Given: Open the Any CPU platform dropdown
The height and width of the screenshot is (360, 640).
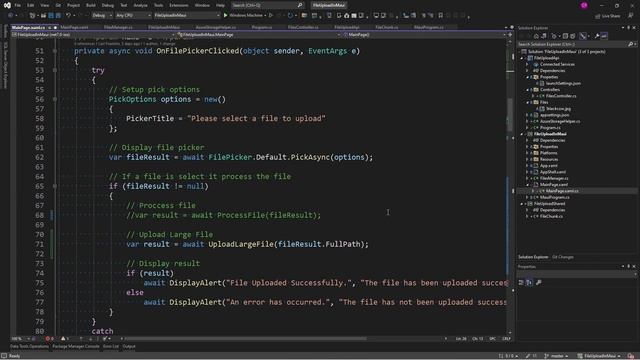Looking at the screenshot, I should (x=133, y=16).
